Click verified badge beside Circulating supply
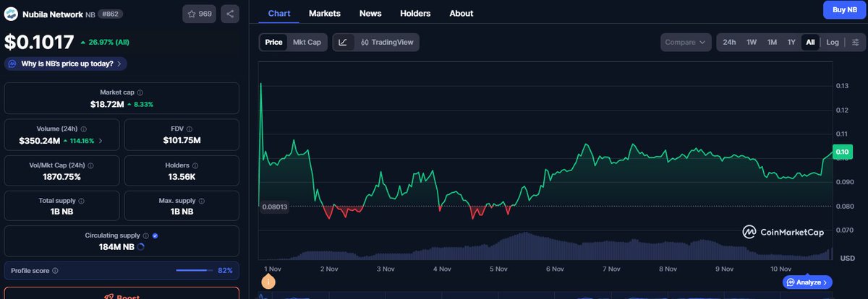Viewport: 868px width, 299px height. coord(156,235)
